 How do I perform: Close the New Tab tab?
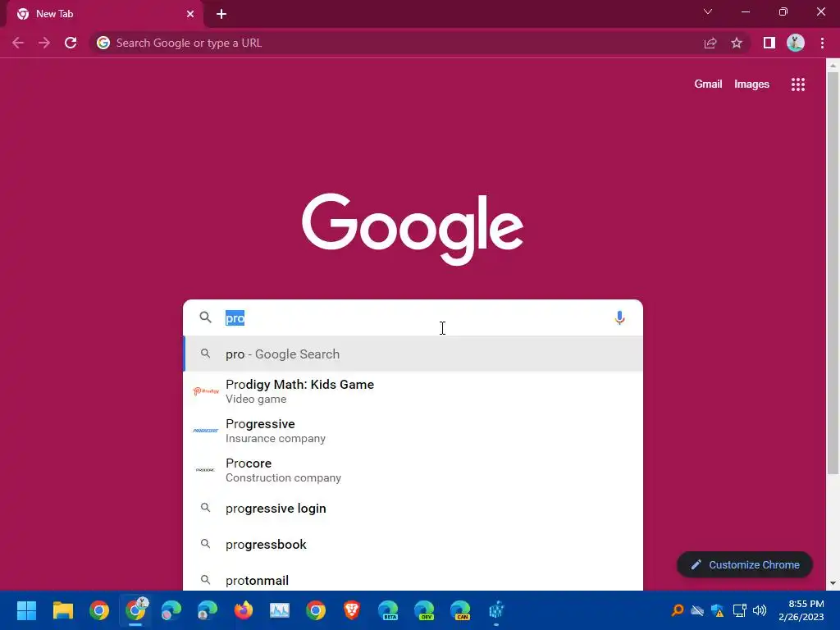pyautogui.click(x=190, y=14)
